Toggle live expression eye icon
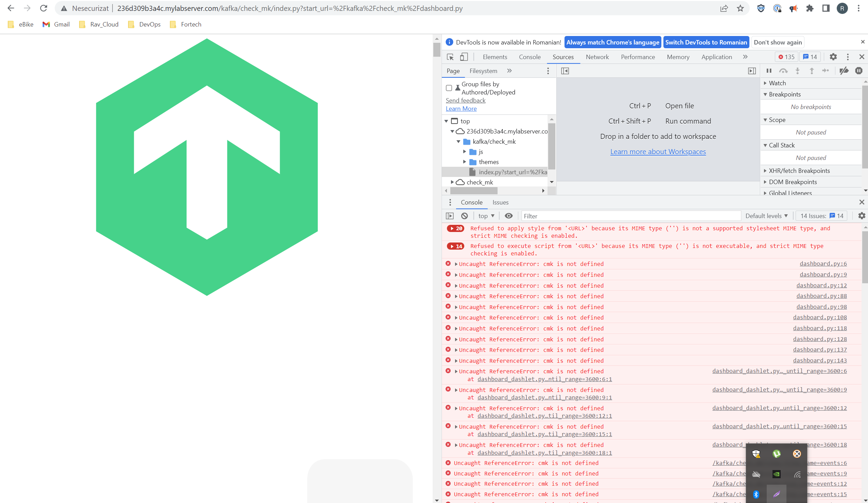The image size is (868, 503). (x=508, y=216)
